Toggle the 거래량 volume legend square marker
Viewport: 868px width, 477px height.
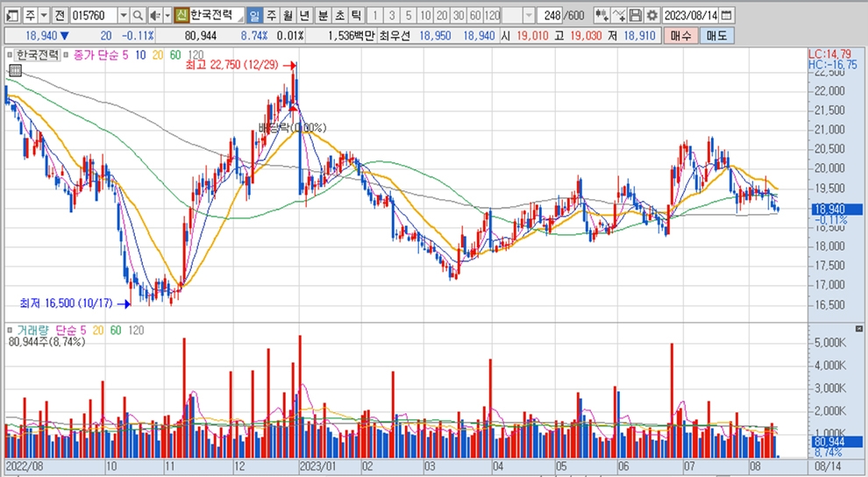tap(10, 331)
